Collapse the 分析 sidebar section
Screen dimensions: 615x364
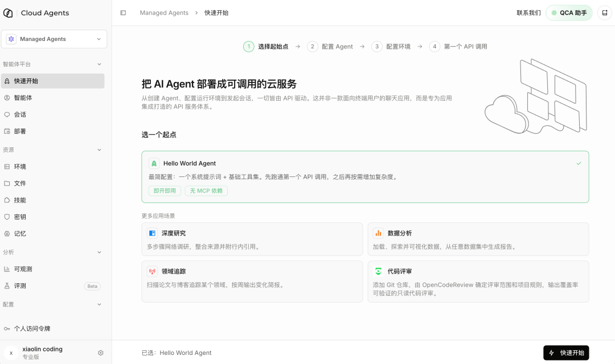(99, 253)
